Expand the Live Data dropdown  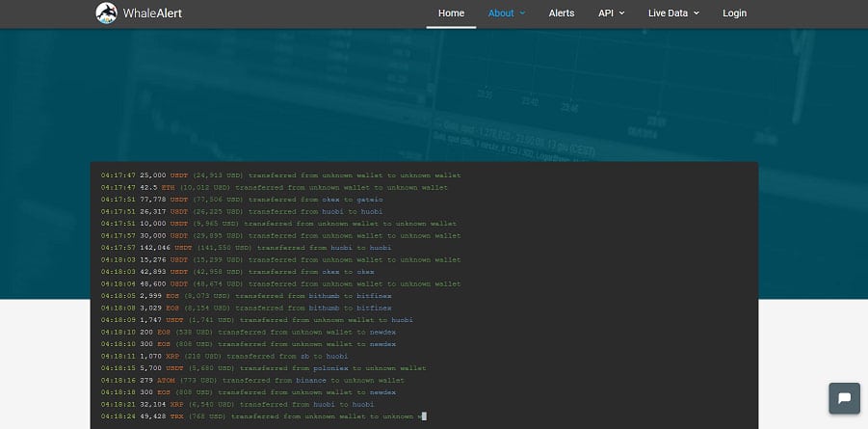coord(673,13)
